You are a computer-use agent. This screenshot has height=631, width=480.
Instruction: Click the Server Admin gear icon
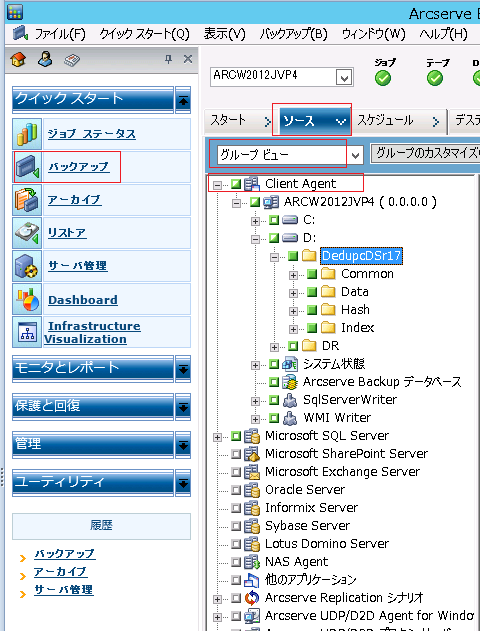pos(27,266)
